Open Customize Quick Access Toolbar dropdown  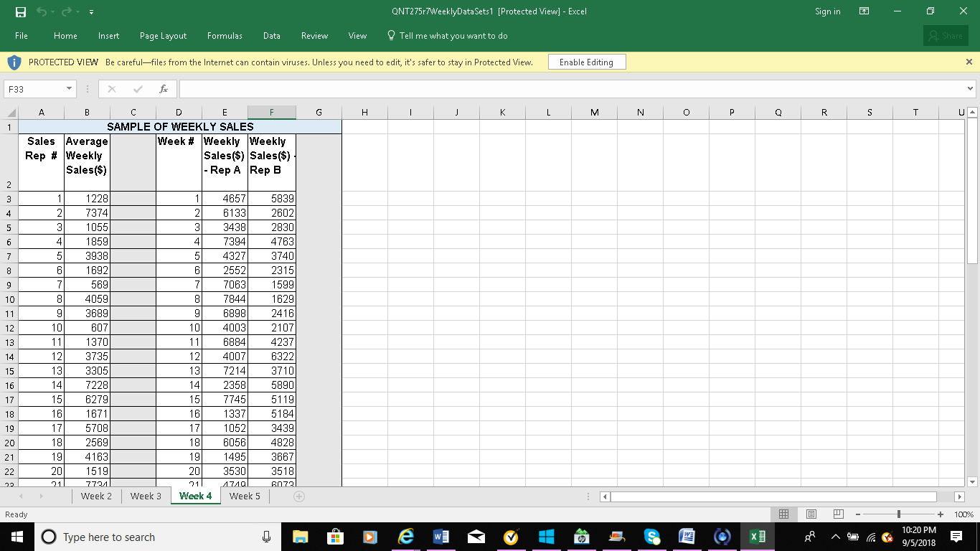(90, 12)
